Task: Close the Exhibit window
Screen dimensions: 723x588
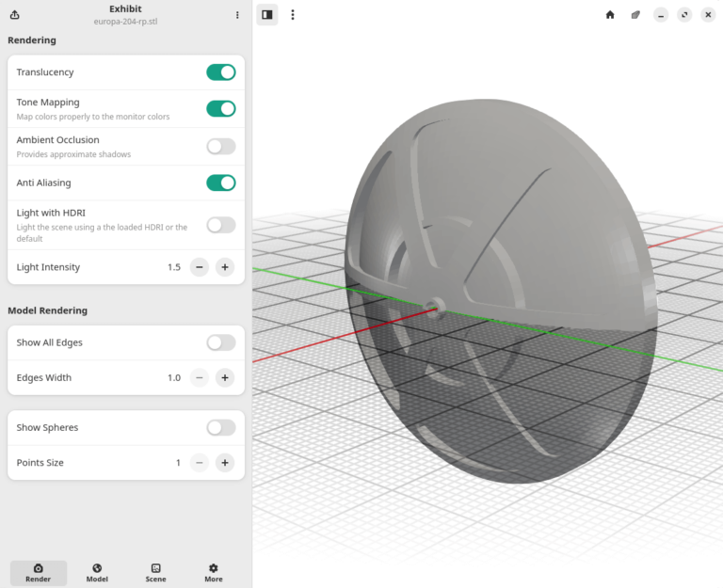Action: [x=708, y=15]
